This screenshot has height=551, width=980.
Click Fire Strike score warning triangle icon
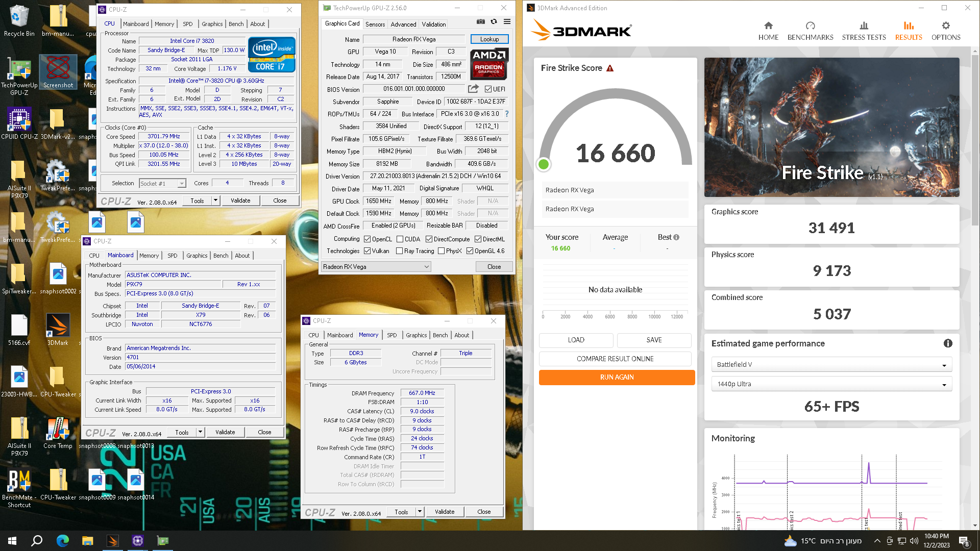pyautogui.click(x=610, y=68)
